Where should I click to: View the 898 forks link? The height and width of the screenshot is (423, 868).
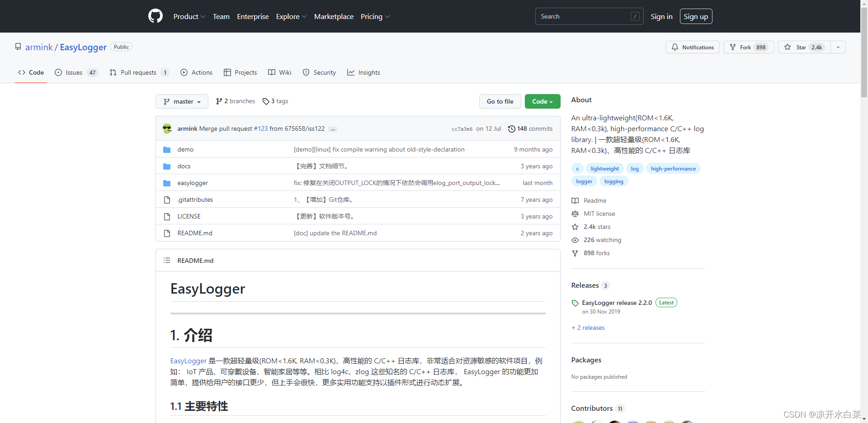590,253
